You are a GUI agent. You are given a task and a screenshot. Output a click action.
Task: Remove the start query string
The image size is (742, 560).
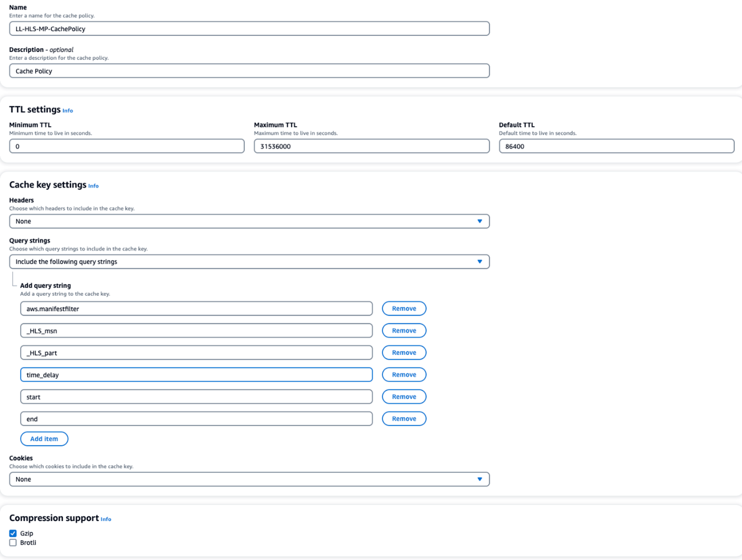click(404, 397)
